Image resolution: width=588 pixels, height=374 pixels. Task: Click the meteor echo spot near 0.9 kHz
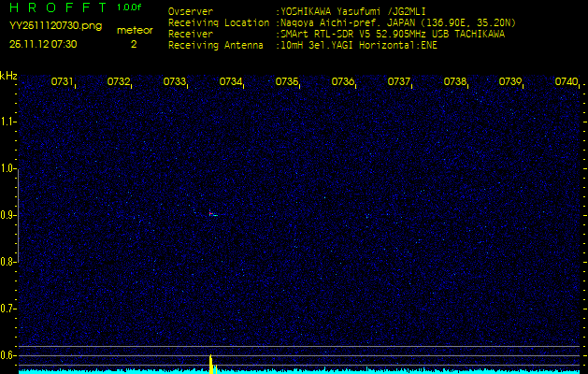[x=212, y=214]
